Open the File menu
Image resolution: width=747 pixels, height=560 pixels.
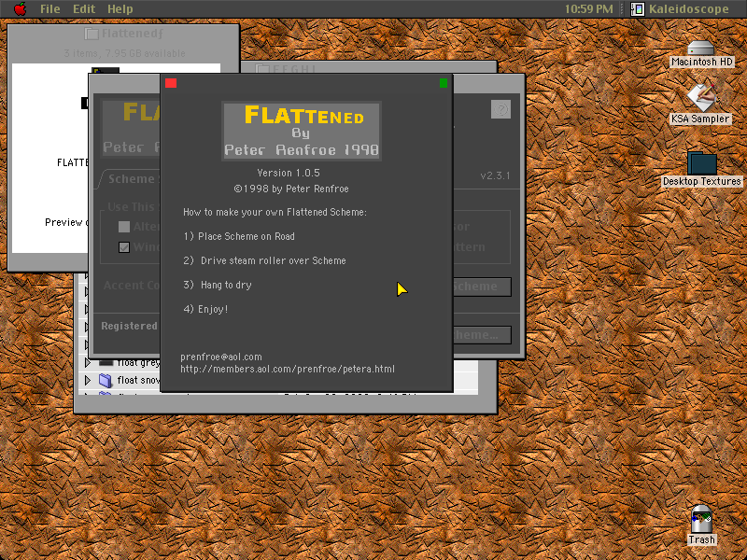coord(50,8)
